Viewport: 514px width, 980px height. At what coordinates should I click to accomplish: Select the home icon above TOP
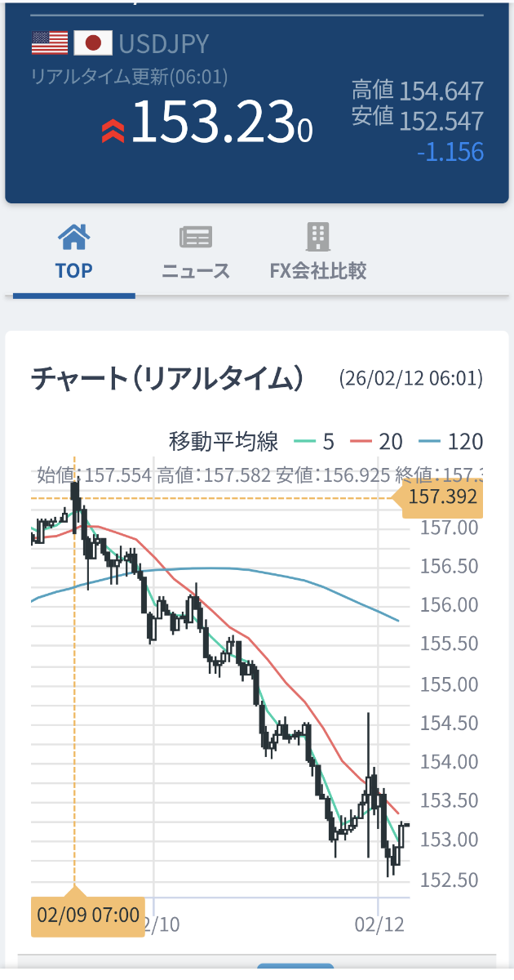(x=73, y=235)
